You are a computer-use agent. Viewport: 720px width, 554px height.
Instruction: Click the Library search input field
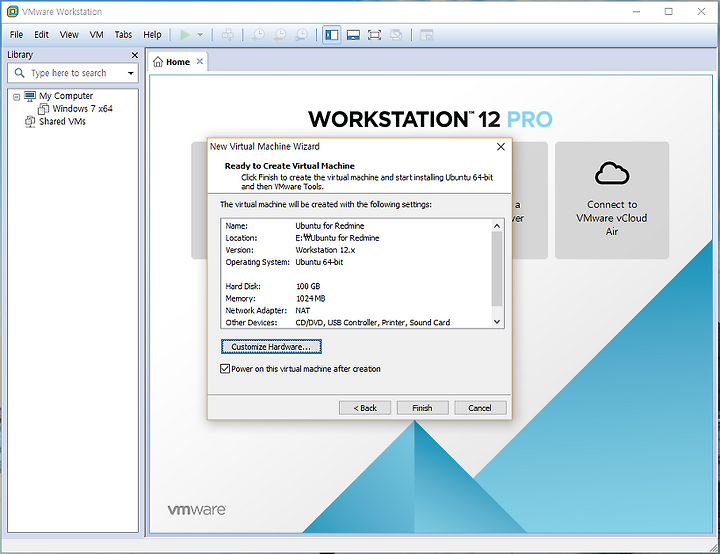coord(73,73)
